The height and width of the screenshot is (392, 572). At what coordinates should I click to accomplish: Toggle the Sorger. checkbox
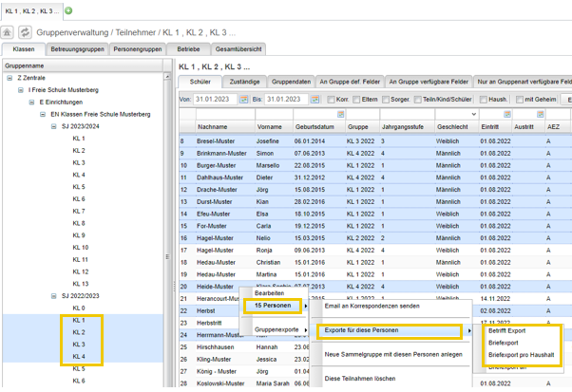(x=385, y=100)
